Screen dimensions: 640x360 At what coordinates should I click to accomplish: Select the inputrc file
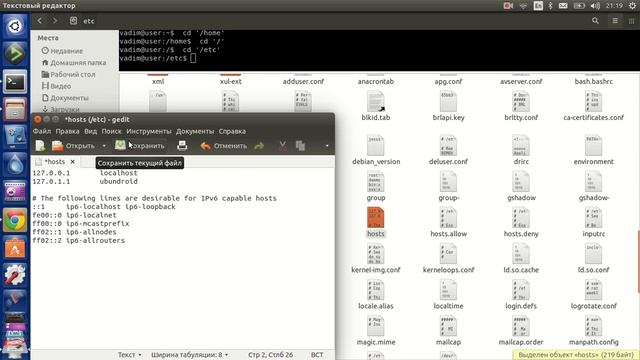pos(593,223)
